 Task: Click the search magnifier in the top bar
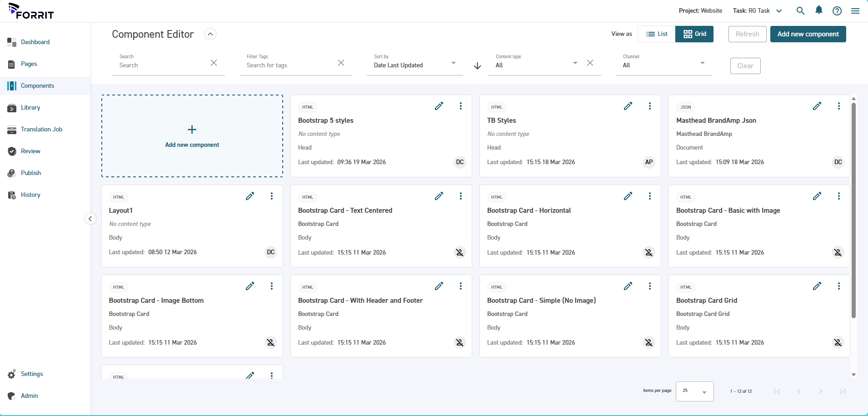point(800,11)
